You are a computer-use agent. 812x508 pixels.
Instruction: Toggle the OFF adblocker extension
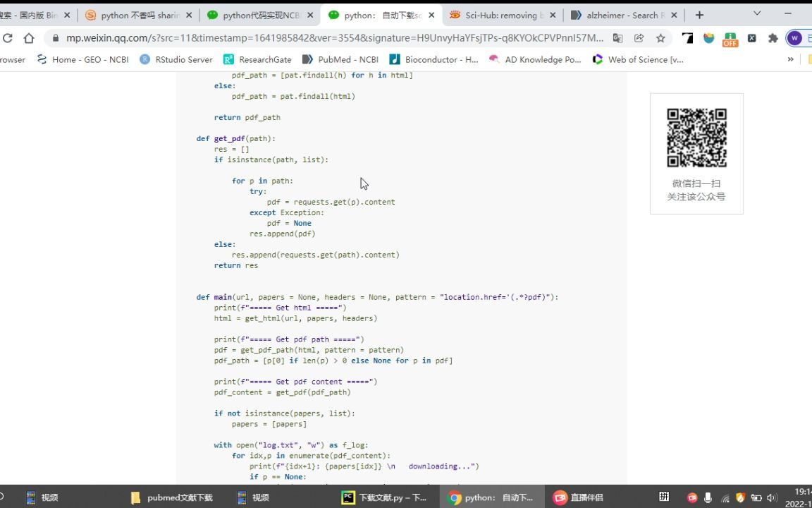click(730, 39)
